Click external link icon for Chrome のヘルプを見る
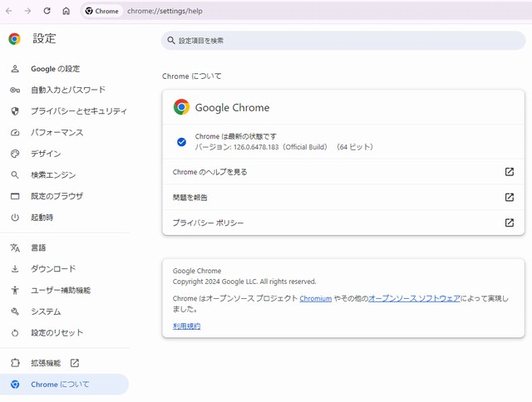 (x=510, y=172)
